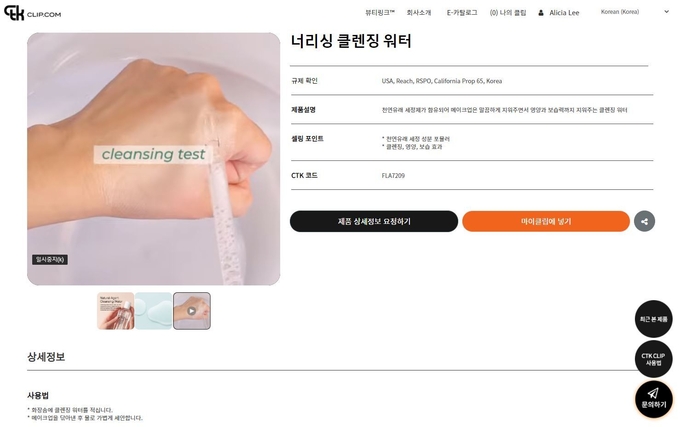Click the user profile icon beside Alicia Lee
This screenshot has height=427, width=680.
(x=541, y=13)
